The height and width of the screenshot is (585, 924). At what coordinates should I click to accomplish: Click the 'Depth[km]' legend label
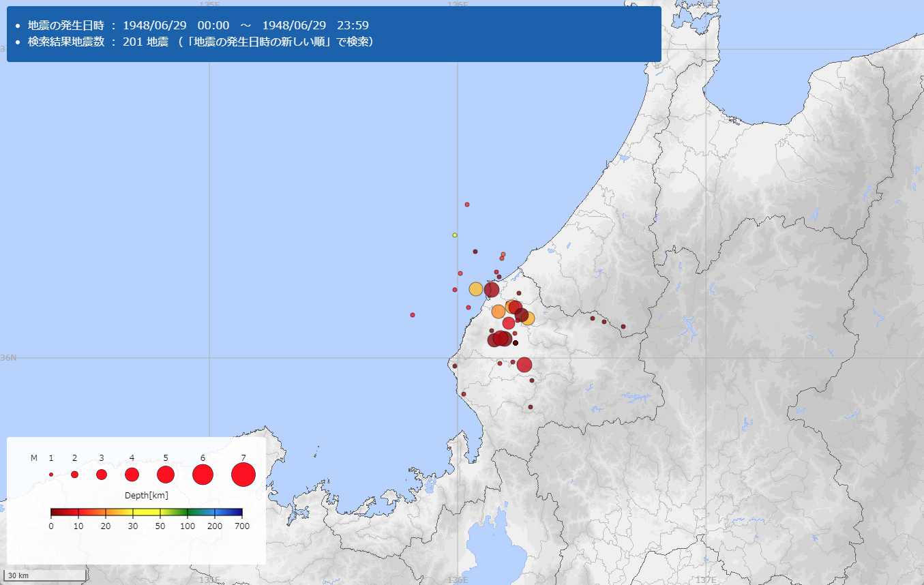pyautogui.click(x=147, y=496)
